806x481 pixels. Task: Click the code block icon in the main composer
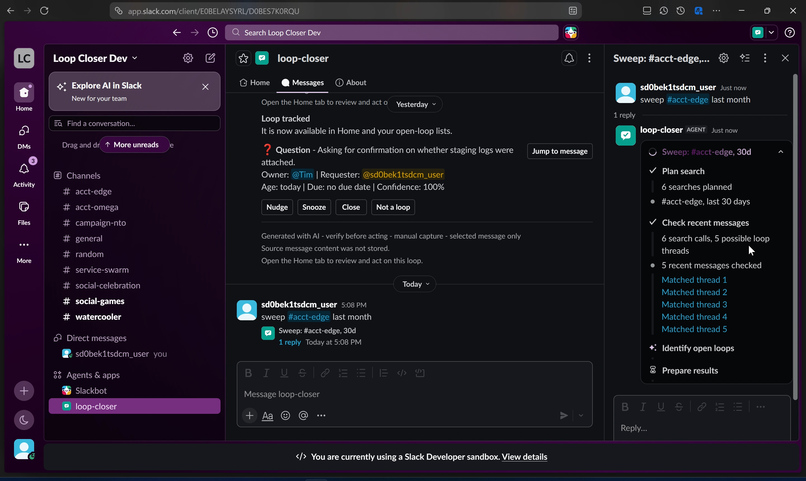[x=420, y=373]
